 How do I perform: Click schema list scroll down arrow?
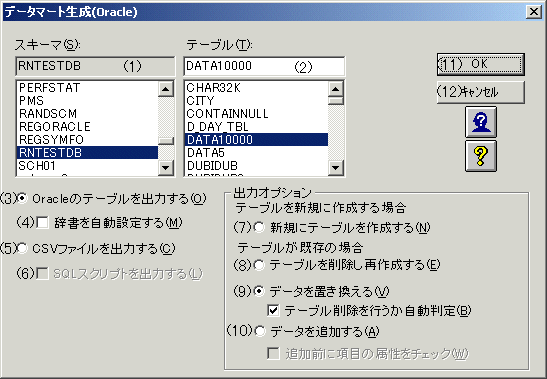[166, 168]
